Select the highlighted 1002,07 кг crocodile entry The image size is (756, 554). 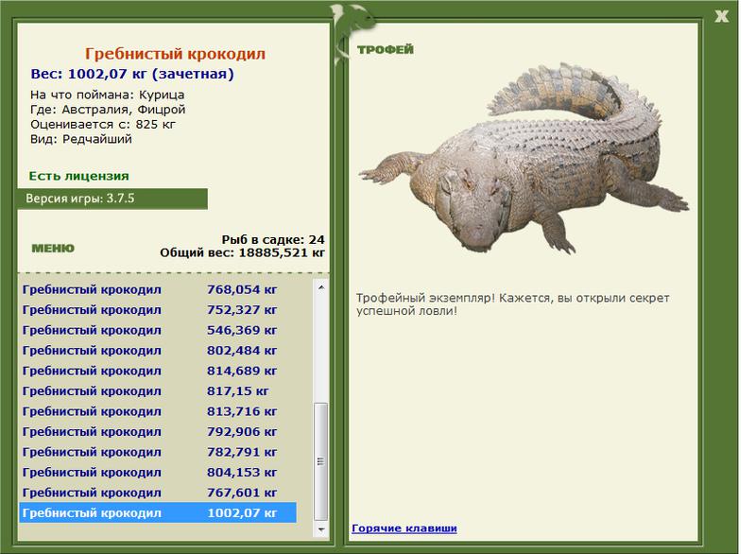pyautogui.click(x=158, y=512)
